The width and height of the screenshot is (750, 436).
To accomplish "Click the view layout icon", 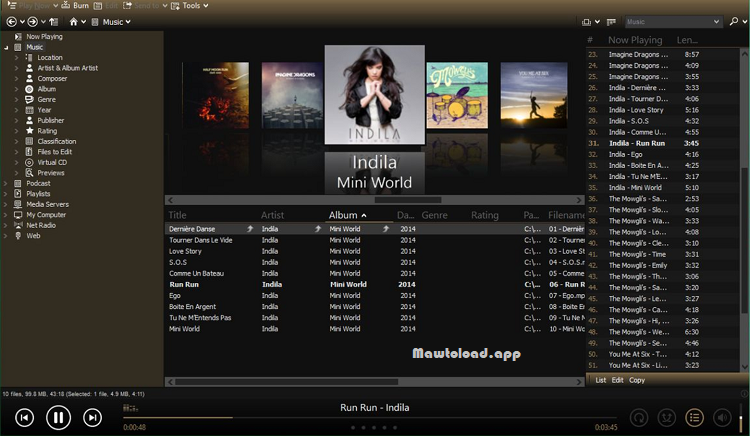I will click(x=586, y=22).
